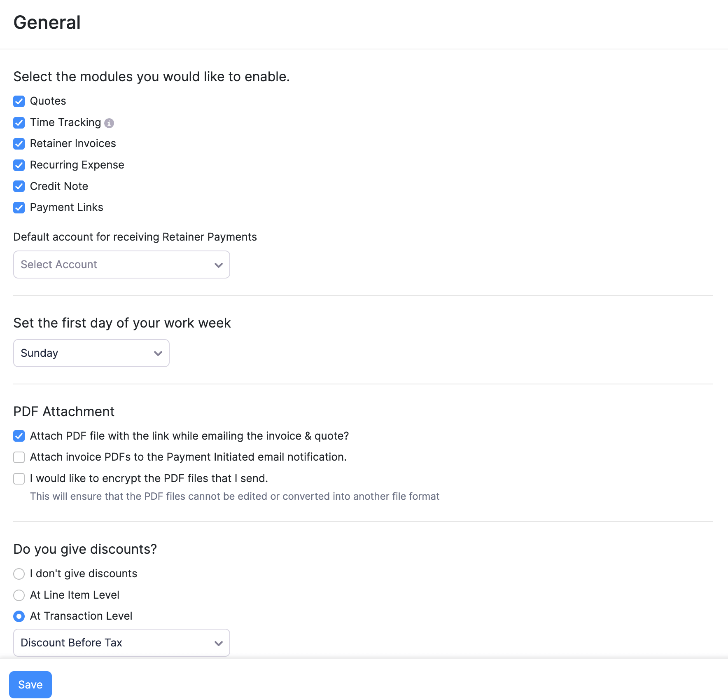The width and height of the screenshot is (728, 700).
Task: Select "I don't give discounts" option
Action: pos(19,574)
